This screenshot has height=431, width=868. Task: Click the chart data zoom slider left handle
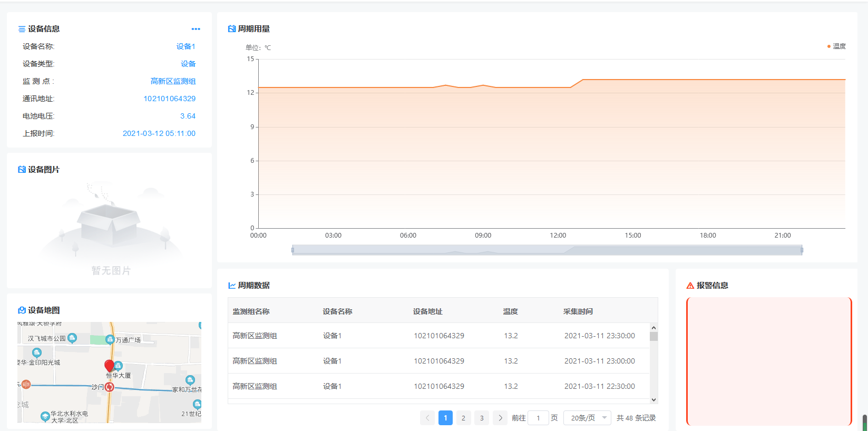292,250
